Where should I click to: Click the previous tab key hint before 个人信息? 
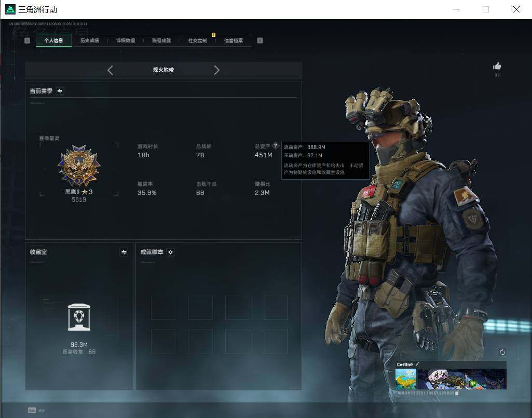click(27, 41)
